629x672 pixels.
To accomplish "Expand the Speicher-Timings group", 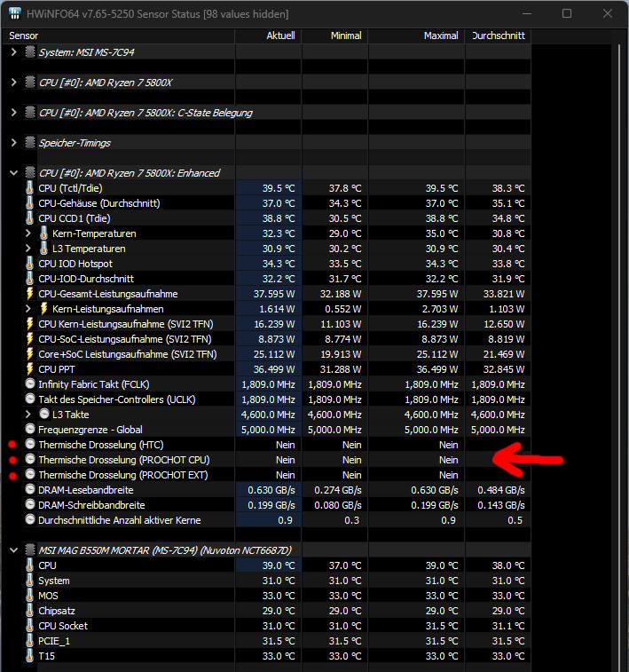I will coord(13,142).
